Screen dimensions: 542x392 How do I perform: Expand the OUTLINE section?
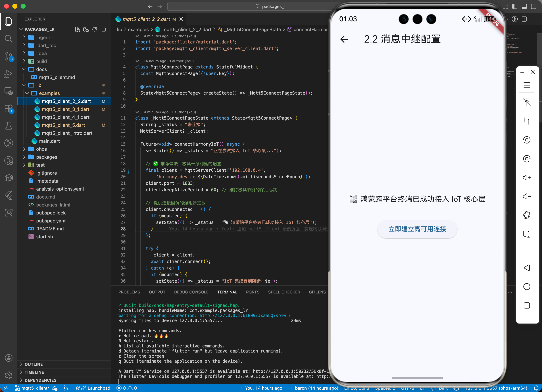coord(34,364)
